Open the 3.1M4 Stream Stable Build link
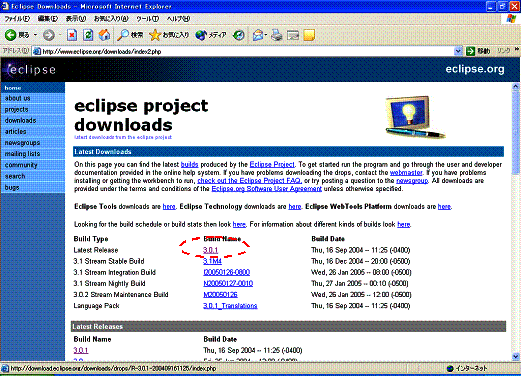The image size is (523, 377). (212, 261)
